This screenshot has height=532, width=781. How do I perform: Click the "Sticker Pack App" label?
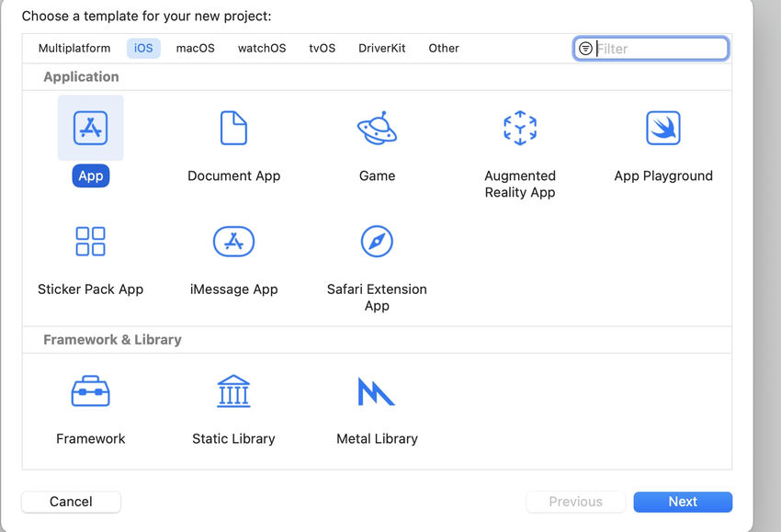(x=91, y=289)
